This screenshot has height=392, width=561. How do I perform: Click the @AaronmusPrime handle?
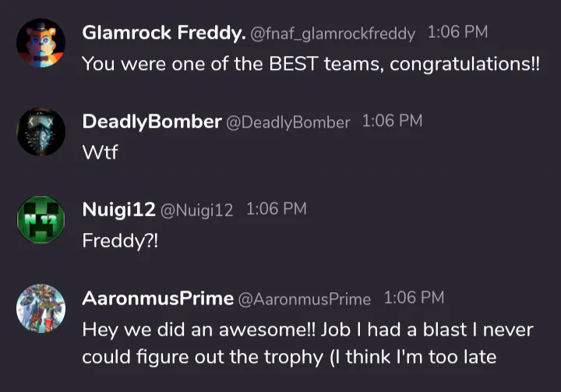[x=304, y=298]
